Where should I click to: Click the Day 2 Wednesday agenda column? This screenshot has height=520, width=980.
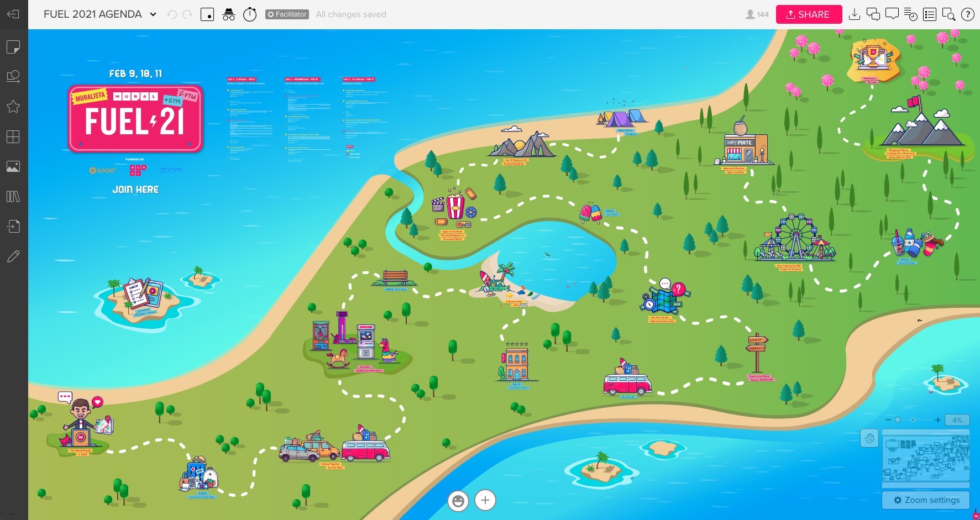308,119
